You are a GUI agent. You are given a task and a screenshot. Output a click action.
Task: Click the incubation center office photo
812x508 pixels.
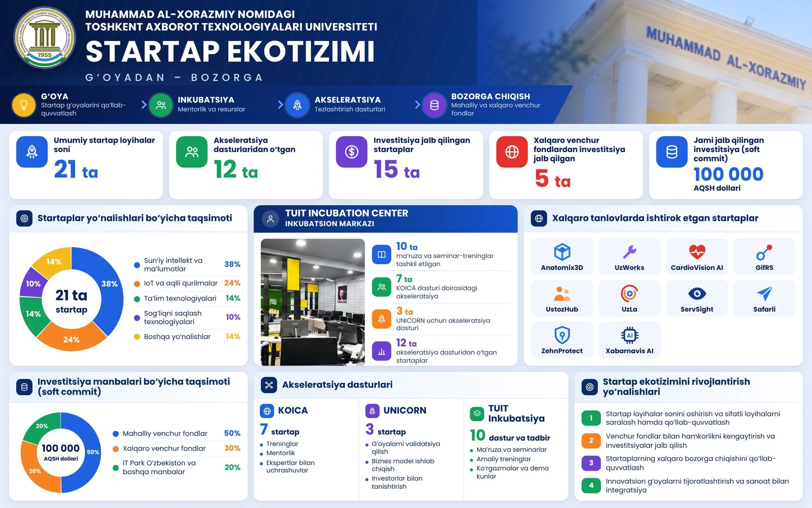point(313,302)
